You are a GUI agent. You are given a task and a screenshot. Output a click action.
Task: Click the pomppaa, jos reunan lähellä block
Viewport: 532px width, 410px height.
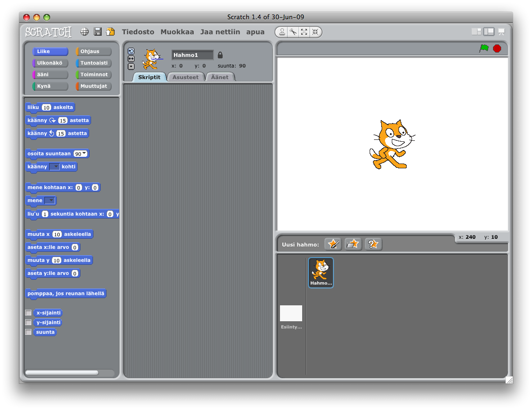66,293
